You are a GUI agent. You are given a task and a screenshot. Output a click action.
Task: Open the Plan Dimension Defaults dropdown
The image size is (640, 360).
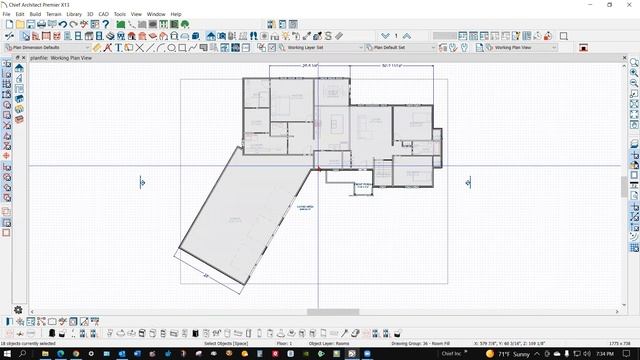pyautogui.click(x=47, y=48)
